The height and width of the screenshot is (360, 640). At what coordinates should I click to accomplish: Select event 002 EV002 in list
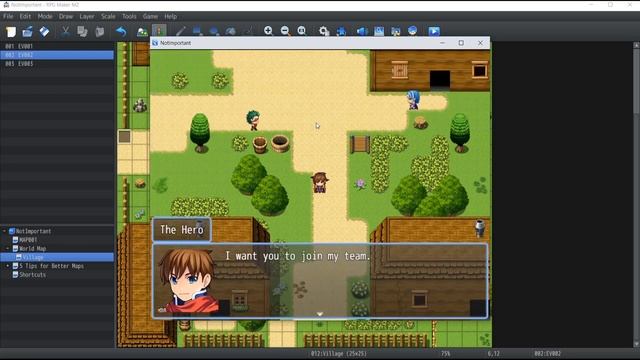pyautogui.click(x=57, y=55)
